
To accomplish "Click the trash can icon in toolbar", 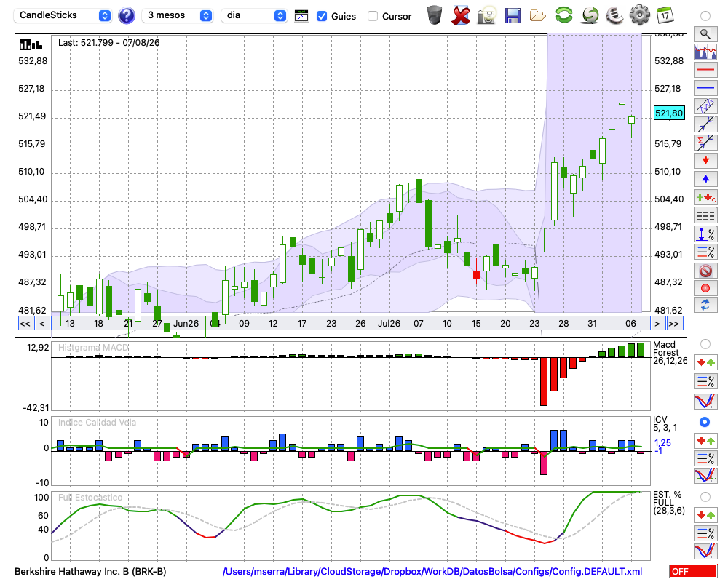I will [435, 15].
